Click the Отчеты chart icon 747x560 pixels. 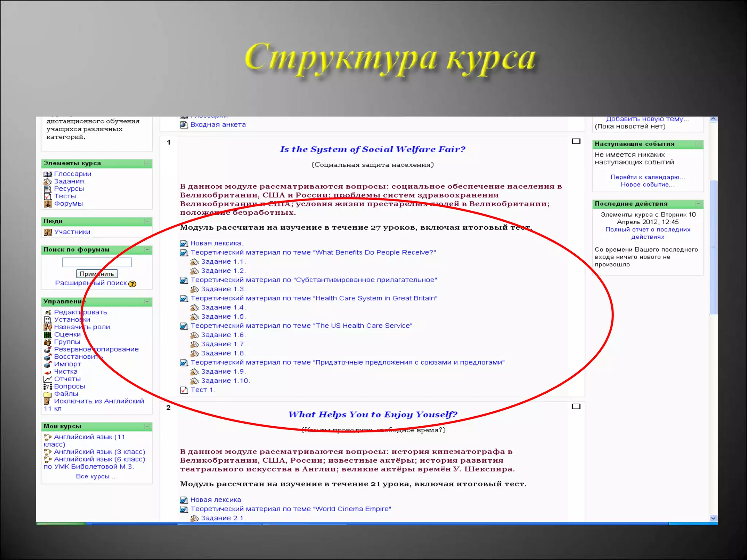click(x=48, y=379)
